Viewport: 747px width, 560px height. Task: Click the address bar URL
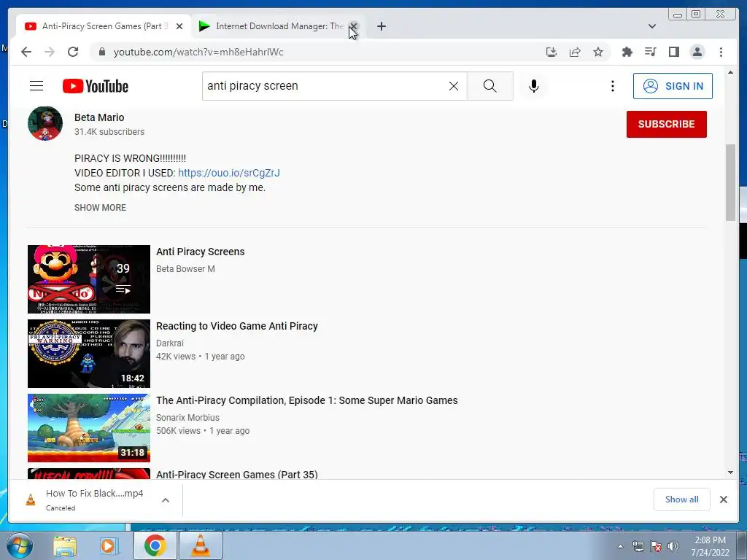pos(198,52)
